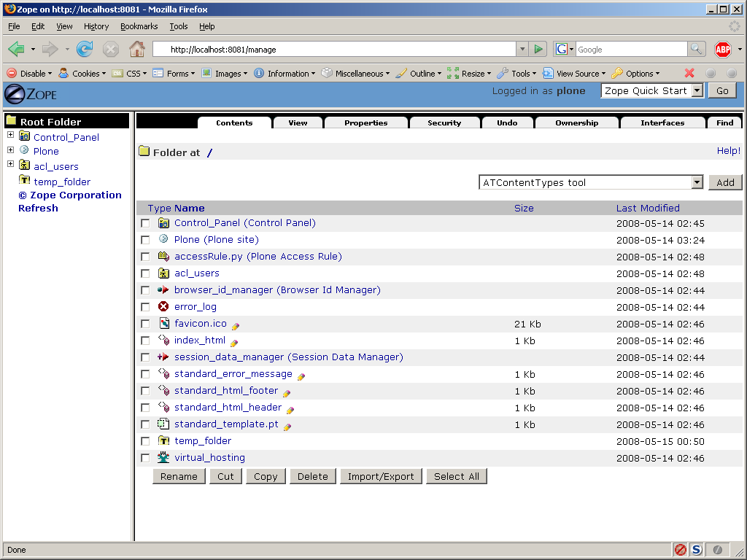This screenshot has width=747, height=560.
Task: Click the Forward arrow button
Action: pos(50,49)
